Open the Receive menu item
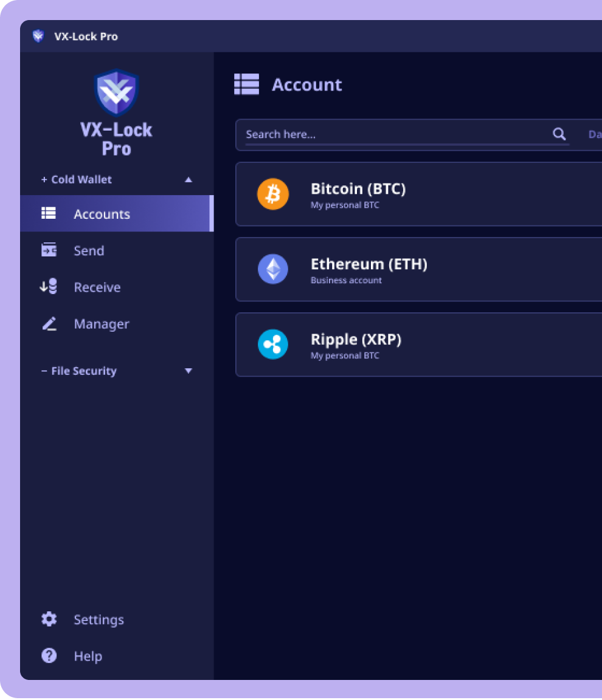The height and width of the screenshot is (700, 602). (x=117, y=287)
